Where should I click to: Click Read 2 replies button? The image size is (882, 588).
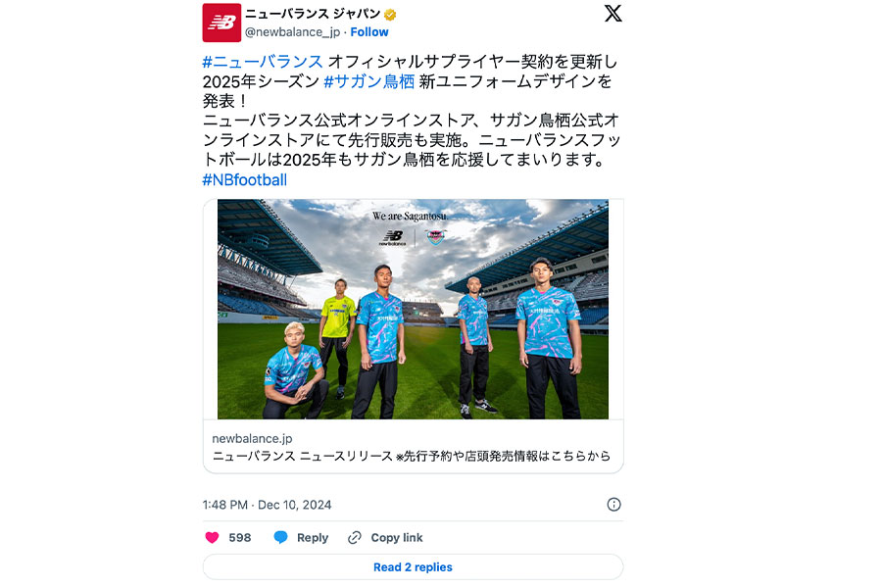(413, 566)
